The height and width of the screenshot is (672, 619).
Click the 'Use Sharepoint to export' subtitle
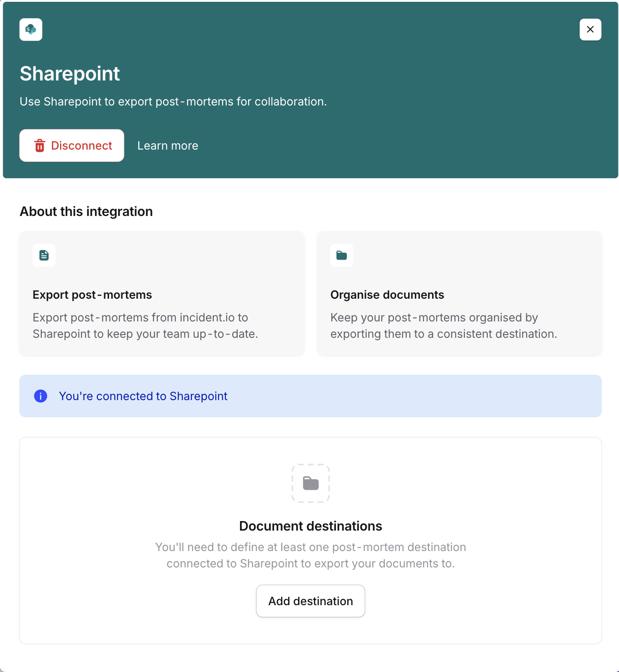(x=173, y=101)
